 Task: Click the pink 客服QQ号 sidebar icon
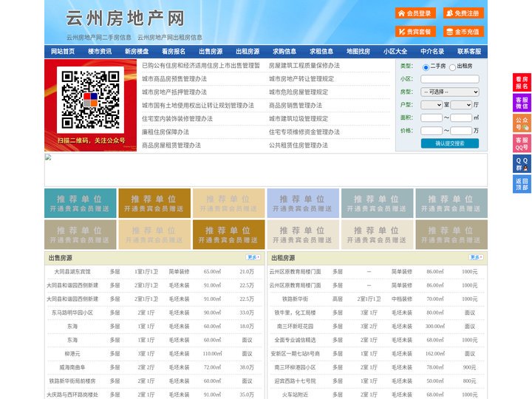tap(522, 143)
